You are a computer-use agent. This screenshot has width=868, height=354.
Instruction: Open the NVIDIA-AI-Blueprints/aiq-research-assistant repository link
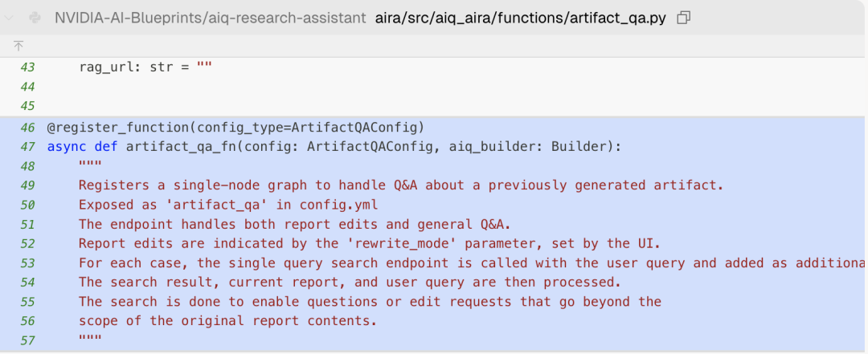point(211,17)
